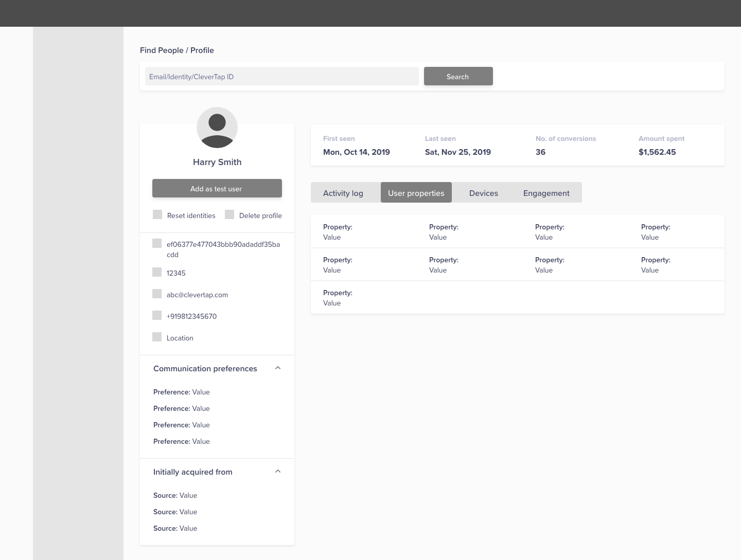Switch to the Activity log tab
This screenshot has height=560, width=741.
point(343,193)
